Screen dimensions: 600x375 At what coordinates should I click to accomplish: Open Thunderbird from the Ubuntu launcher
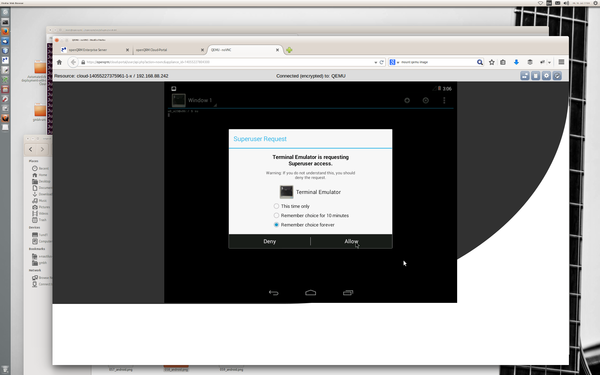click(x=5, y=41)
